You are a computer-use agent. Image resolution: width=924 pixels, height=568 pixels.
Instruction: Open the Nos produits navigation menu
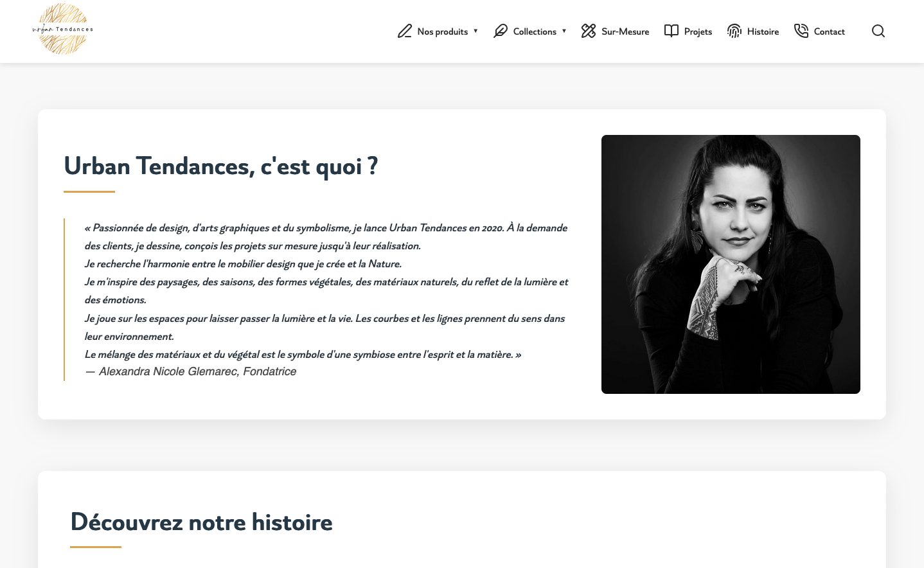(442, 31)
